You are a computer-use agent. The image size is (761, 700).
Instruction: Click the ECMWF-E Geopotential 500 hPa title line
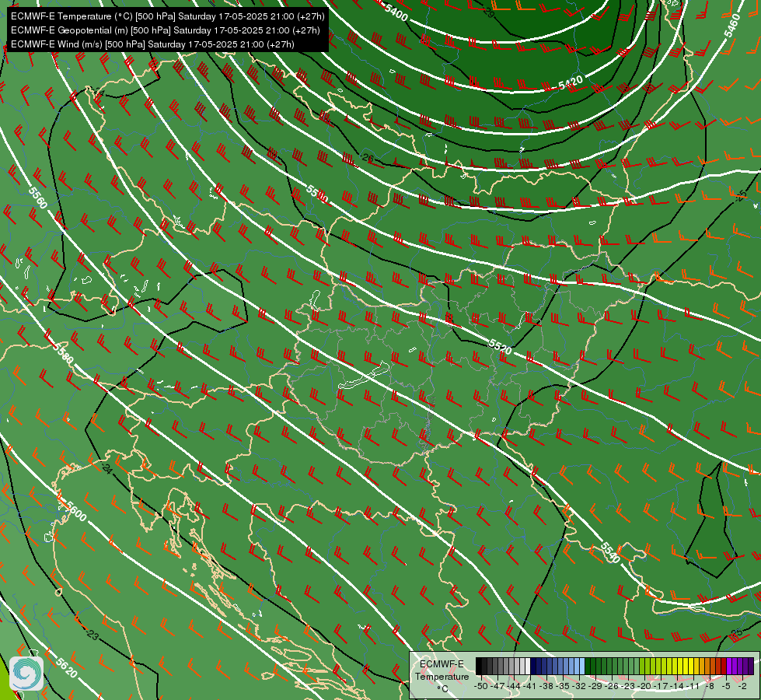pos(165,30)
